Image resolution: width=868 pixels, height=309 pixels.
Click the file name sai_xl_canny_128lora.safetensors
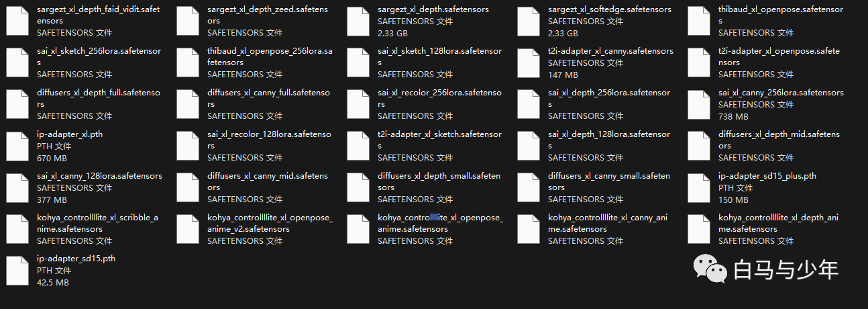pos(99,176)
